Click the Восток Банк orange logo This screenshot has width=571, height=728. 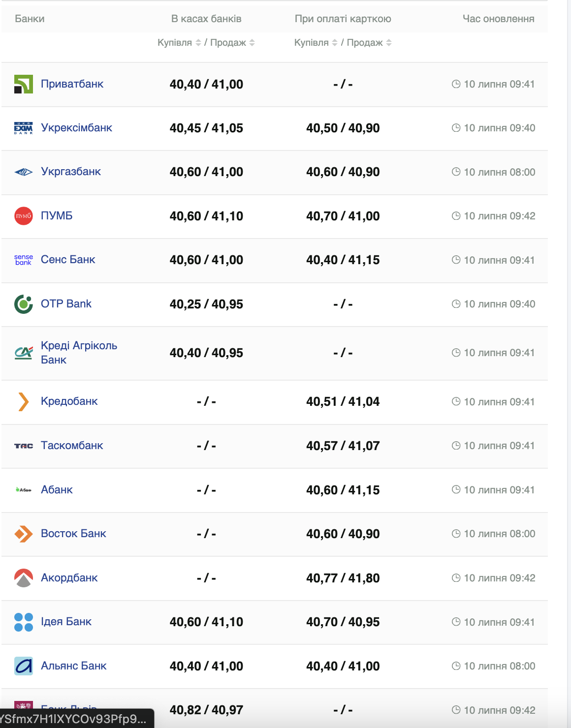point(24,534)
